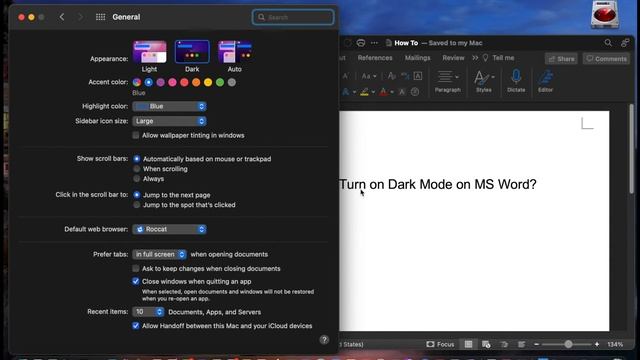Show all preferences via the grid icon

click(100, 17)
